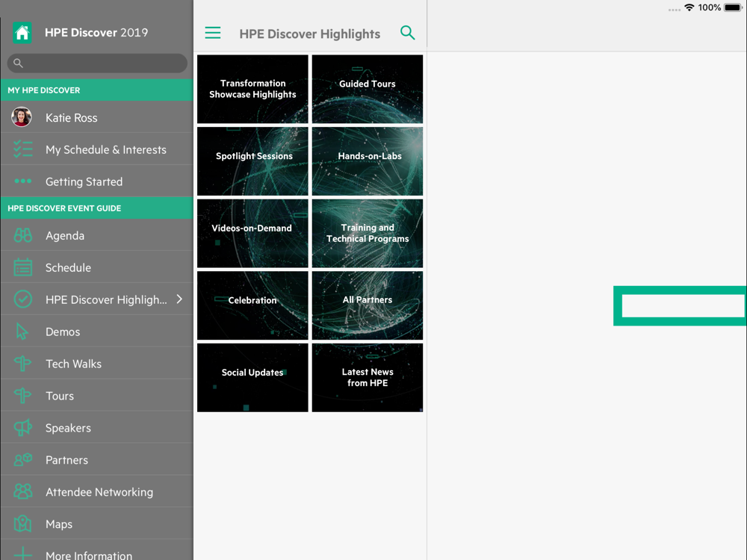Click the HPE Discover Event Guide header
Image resolution: width=747 pixels, height=560 pixels.
pyautogui.click(x=97, y=208)
